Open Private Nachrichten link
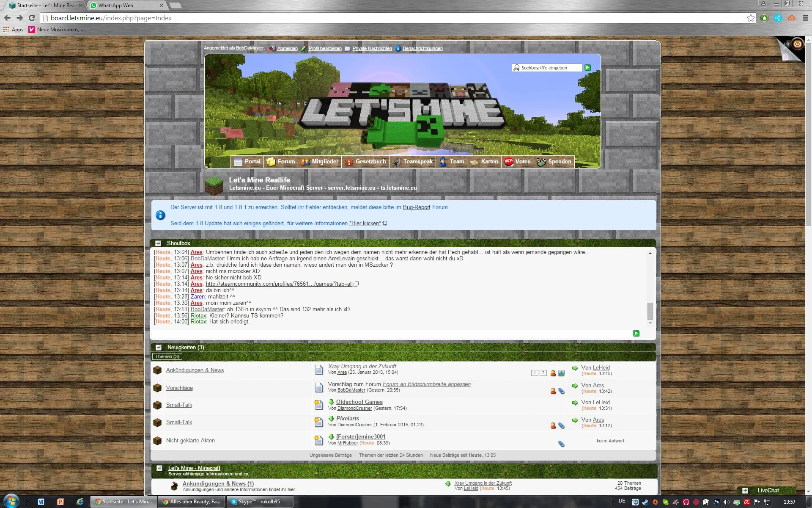Viewport: 812px width, 508px height. (x=372, y=48)
